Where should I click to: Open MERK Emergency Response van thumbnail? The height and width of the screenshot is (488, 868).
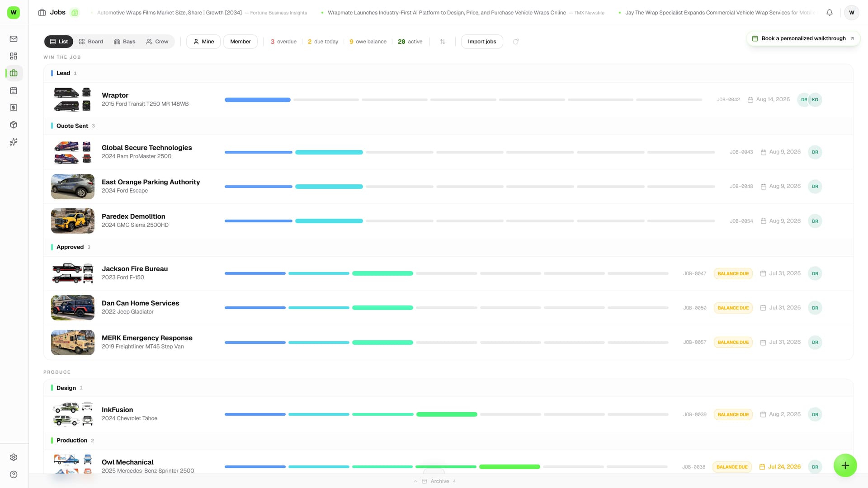point(73,342)
